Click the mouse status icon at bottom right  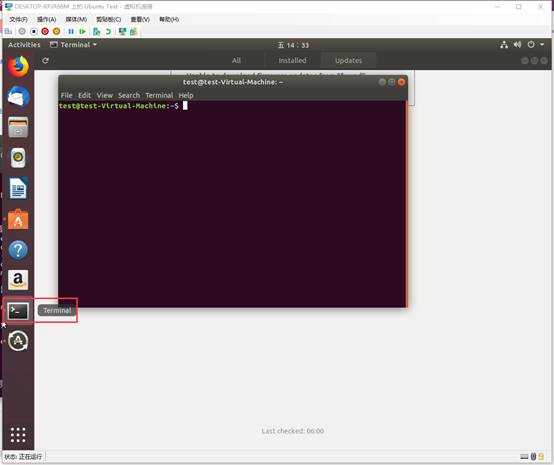click(533, 457)
